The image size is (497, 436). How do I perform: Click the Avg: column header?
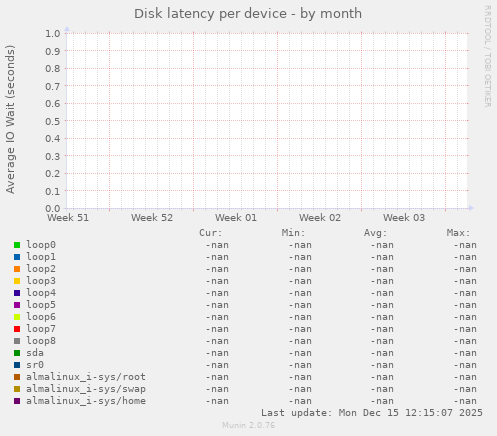[x=376, y=233]
